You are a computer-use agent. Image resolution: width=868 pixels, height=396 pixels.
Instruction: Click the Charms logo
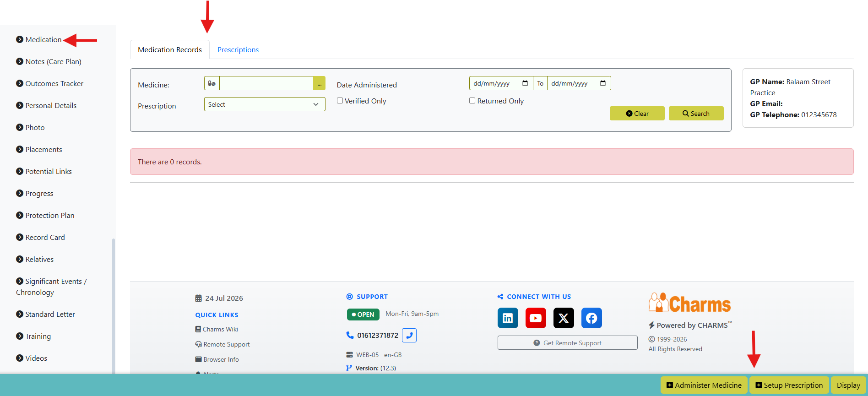click(689, 303)
